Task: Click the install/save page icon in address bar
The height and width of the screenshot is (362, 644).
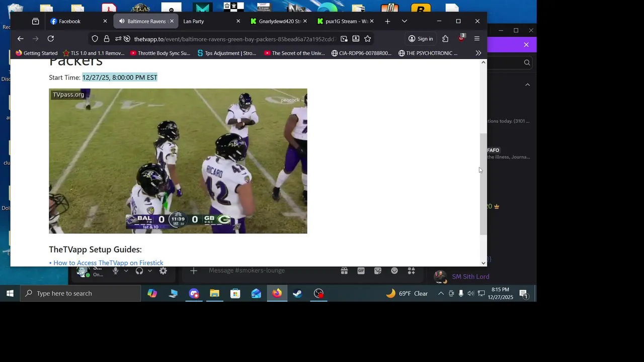Action: click(x=356, y=39)
